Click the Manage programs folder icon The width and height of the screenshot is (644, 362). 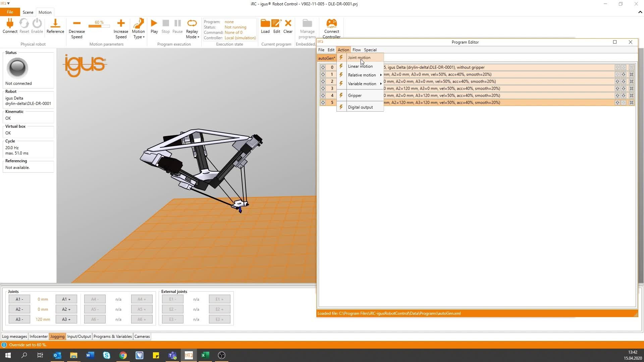(x=307, y=23)
